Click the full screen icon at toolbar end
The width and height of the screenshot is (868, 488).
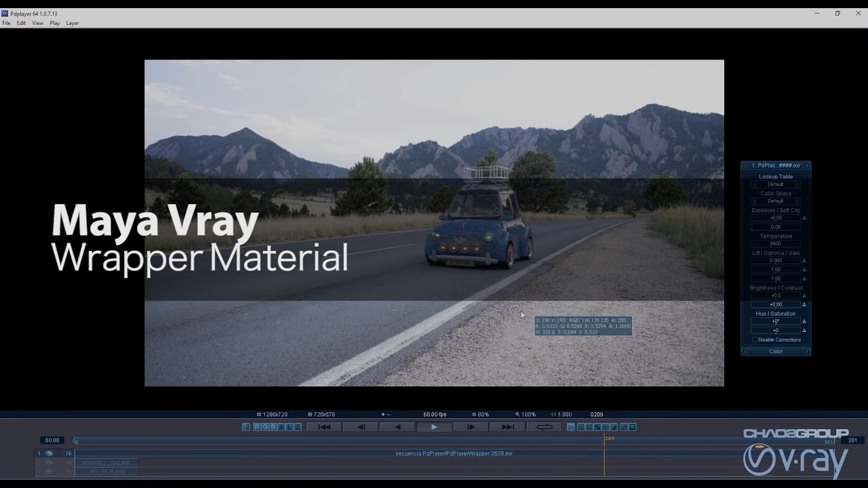click(632, 427)
